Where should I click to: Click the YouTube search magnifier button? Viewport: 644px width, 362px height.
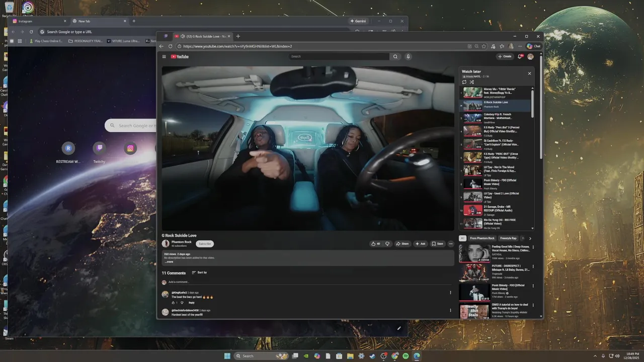point(395,56)
